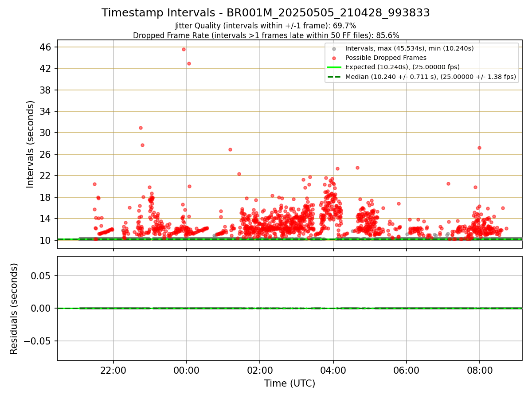Click the y-axis tick label 34
This screenshot has height=399, width=532.
[46, 111]
